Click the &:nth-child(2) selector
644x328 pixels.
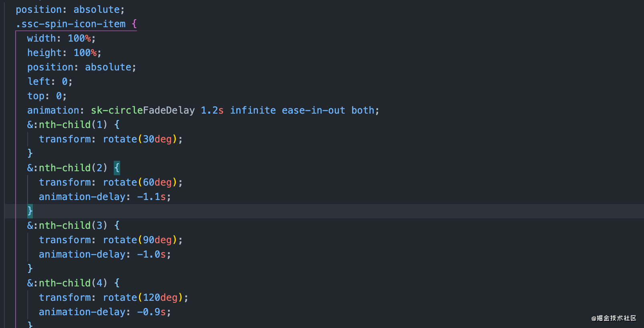tap(67, 168)
